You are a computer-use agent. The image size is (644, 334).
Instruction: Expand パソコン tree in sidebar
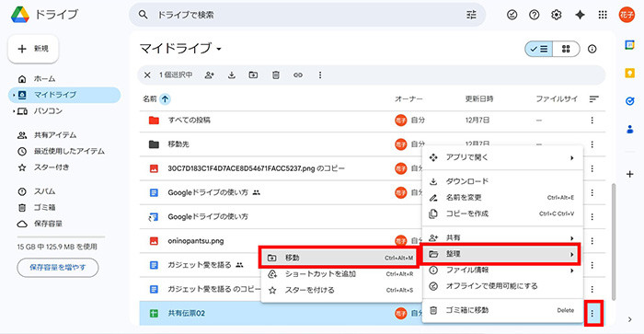[x=13, y=111]
